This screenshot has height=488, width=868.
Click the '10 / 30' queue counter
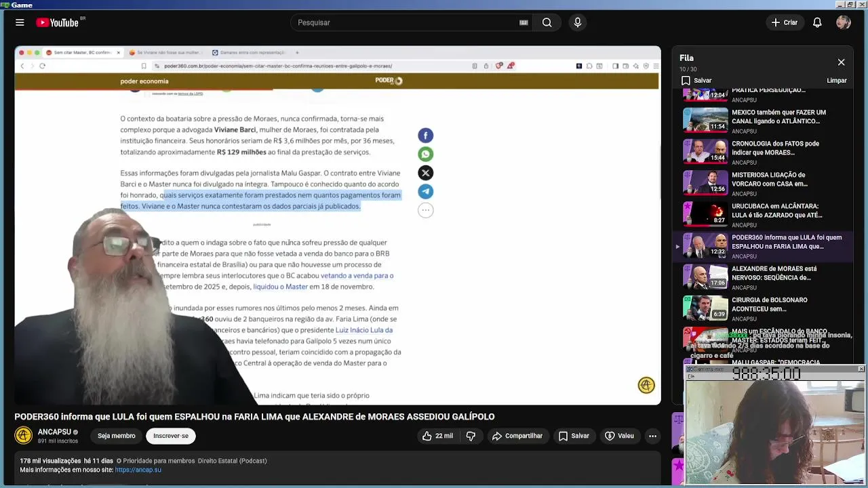click(688, 69)
